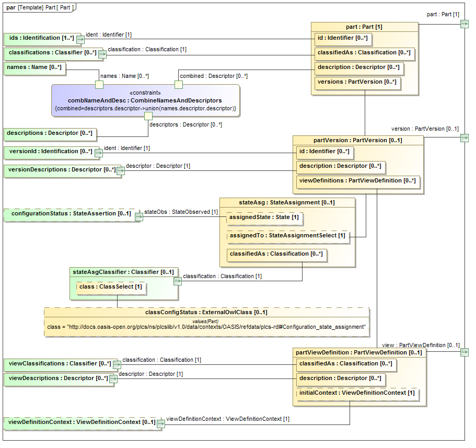Image resolution: width=476 pixels, height=448 pixels.
Task: Select the combNameAndDesc constraint block
Action: click(x=146, y=100)
